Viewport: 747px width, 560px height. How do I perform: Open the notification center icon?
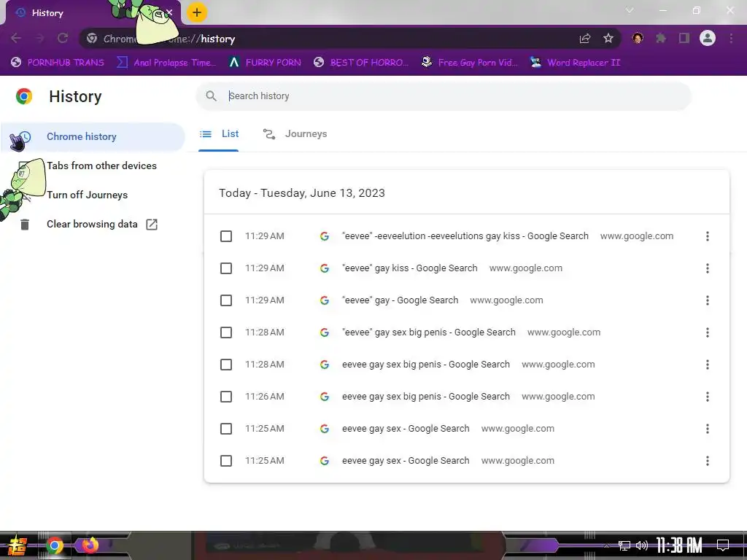pos(723,545)
